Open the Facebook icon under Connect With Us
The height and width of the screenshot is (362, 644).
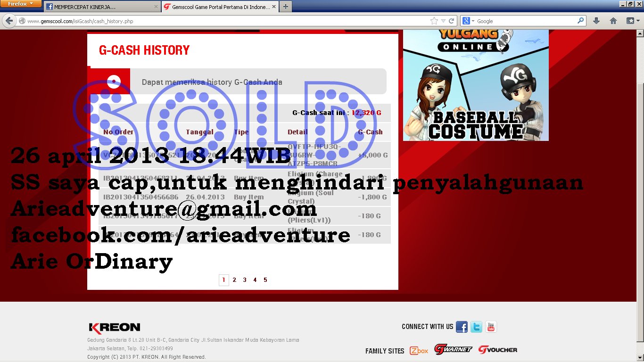(x=462, y=327)
